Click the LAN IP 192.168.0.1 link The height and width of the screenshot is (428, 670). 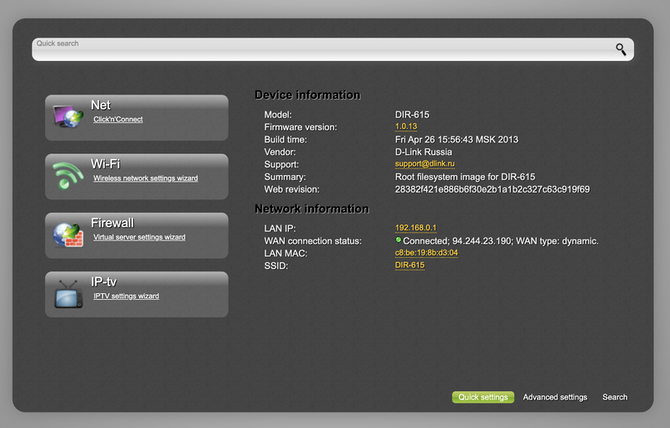416,228
